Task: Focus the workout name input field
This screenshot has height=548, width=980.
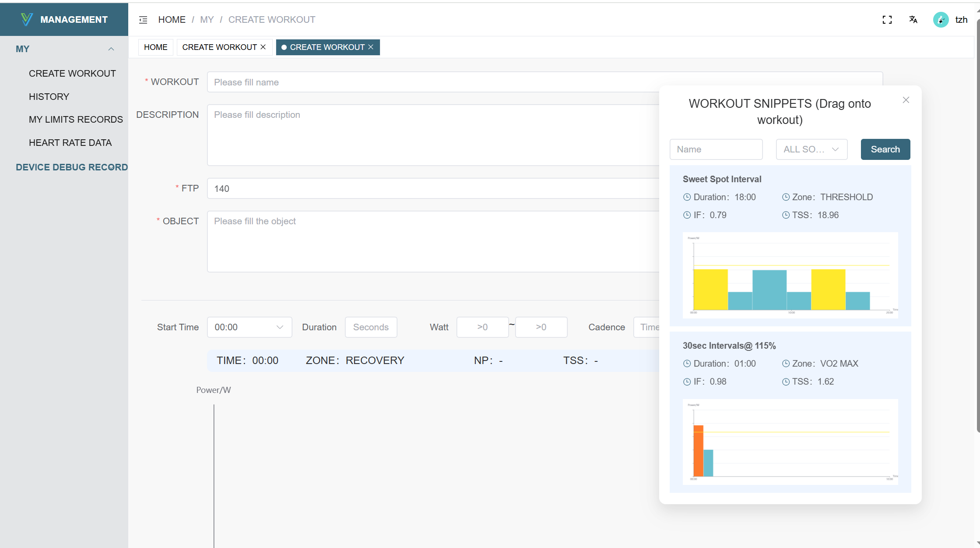Action: [x=433, y=82]
